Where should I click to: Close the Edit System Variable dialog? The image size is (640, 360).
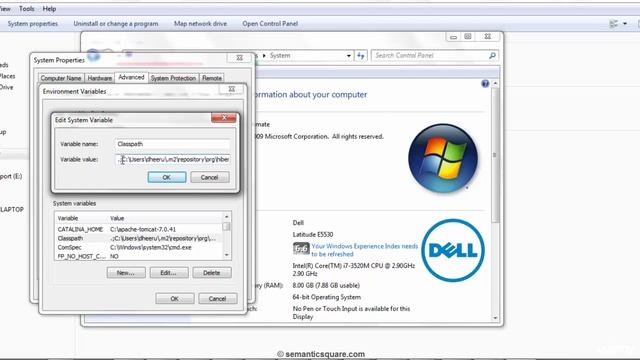point(224,118)
